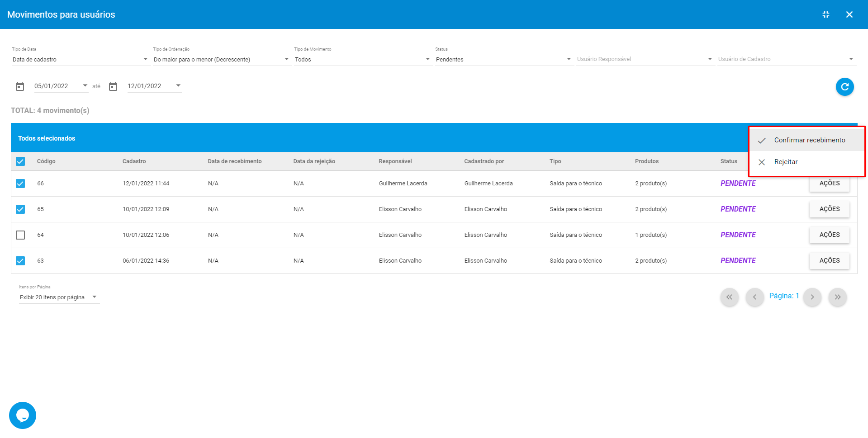The image size is (868, 438).
Task: Click PENDENTE status of movement 64
Action: [x=738, y=235]
